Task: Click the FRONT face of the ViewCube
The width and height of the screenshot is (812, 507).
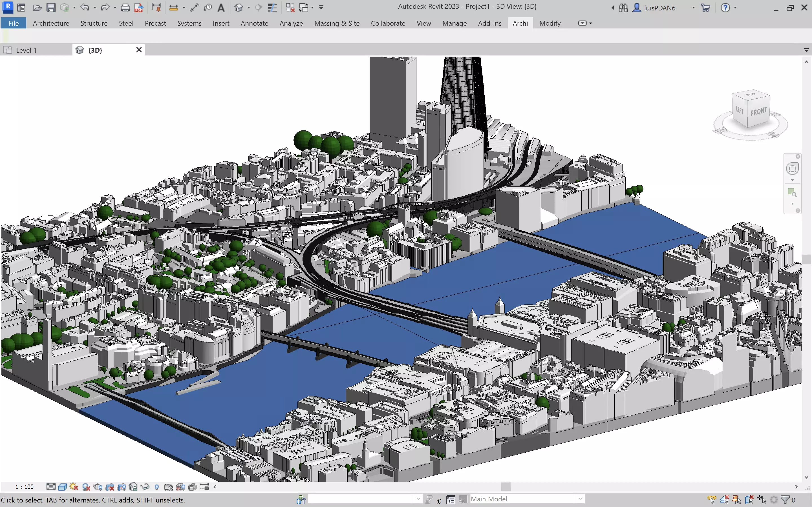Action: click(758, 111)
